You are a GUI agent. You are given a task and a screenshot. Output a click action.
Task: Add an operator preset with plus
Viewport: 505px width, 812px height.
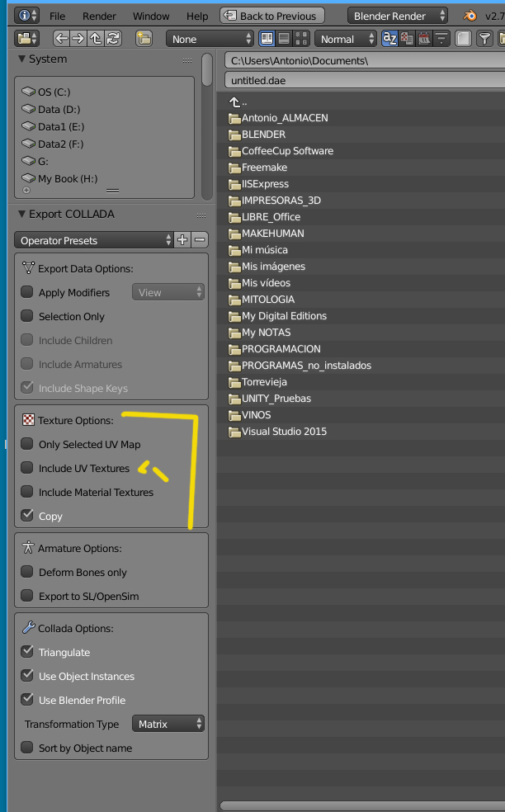click(x=182, y=240)
